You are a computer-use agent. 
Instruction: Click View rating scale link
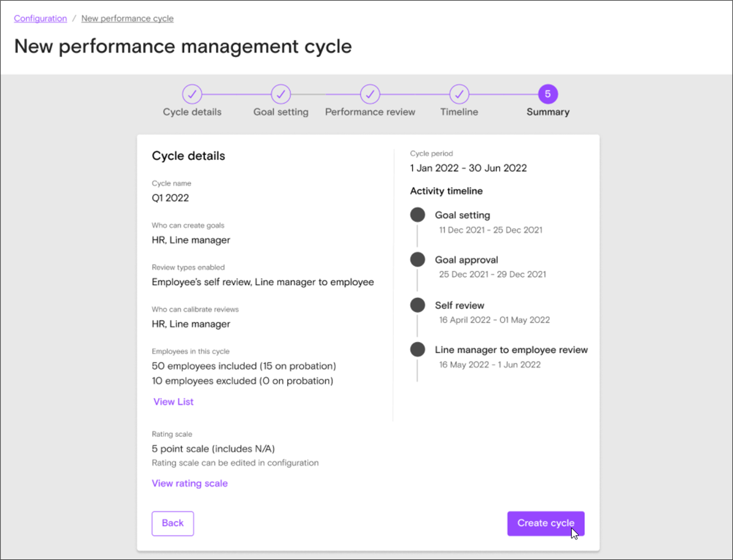(x=189, y=483)
